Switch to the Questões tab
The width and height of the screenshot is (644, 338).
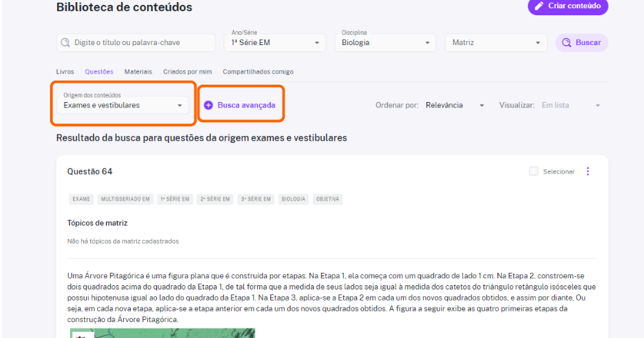[99, 71]
